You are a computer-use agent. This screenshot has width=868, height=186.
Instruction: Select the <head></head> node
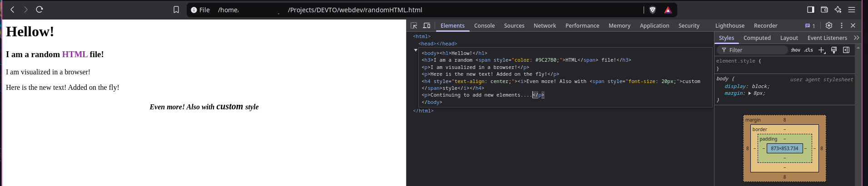click(x=438, y=44)
